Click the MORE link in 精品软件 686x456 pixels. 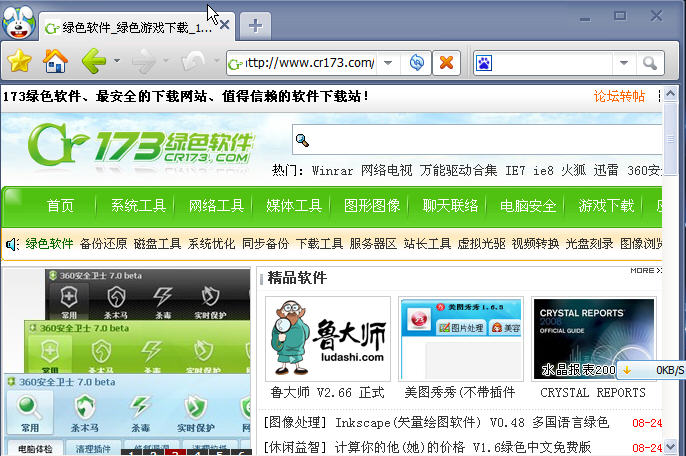click(x=646, y=270)
